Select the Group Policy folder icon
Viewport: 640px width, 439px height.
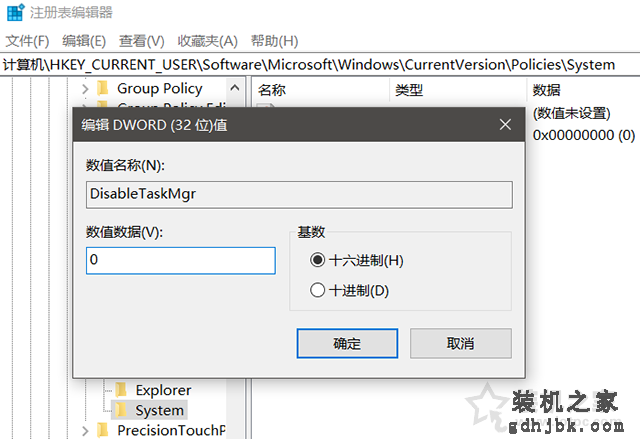[103, 88]
